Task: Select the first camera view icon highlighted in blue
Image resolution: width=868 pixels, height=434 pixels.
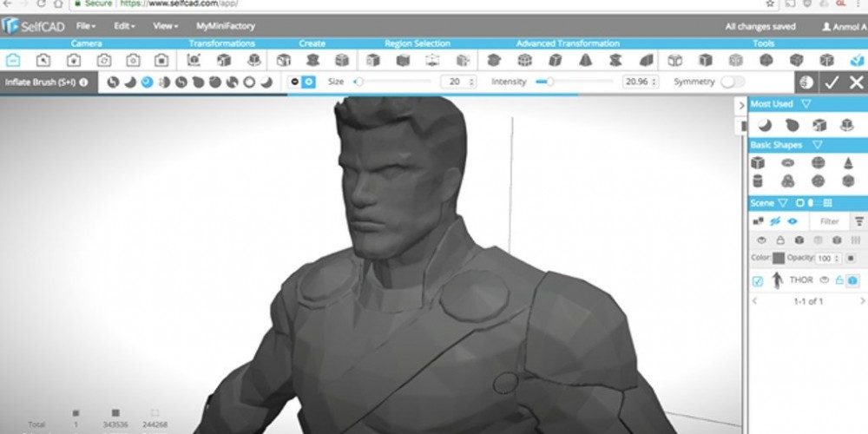Action: (13, 60)
